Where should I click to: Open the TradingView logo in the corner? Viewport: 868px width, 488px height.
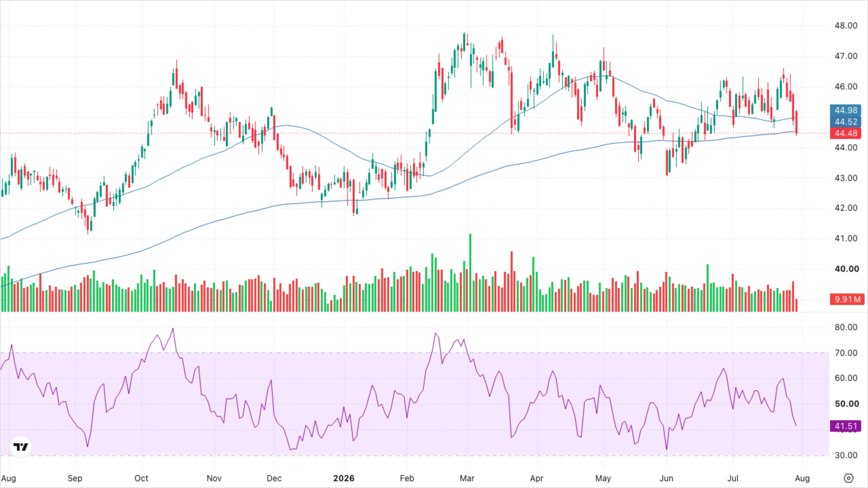coord(21,447)
